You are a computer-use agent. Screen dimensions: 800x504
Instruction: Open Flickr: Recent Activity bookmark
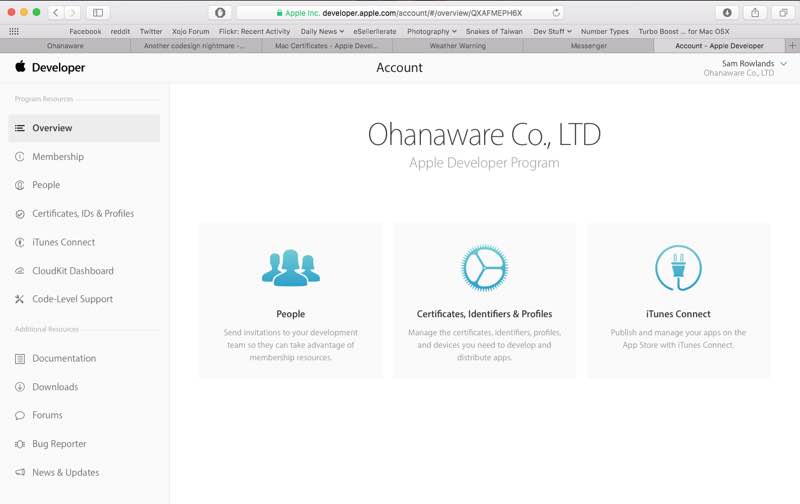point(254,31)
